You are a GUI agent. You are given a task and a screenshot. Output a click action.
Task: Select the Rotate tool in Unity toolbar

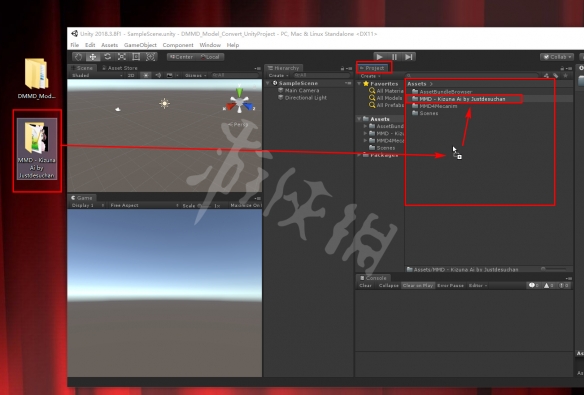point(107,57)
